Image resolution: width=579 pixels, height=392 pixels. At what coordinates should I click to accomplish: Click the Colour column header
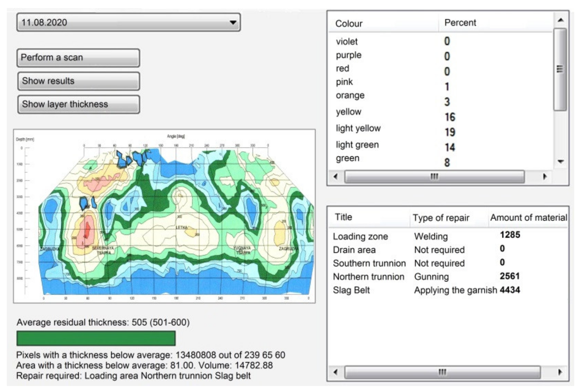pos(349,24)
